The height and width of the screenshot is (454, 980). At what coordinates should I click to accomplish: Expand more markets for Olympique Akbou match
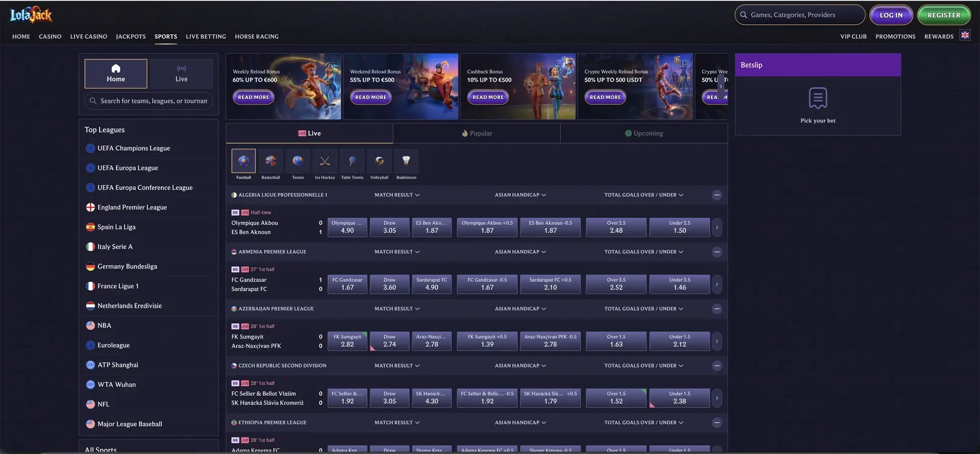coord(717,227)
